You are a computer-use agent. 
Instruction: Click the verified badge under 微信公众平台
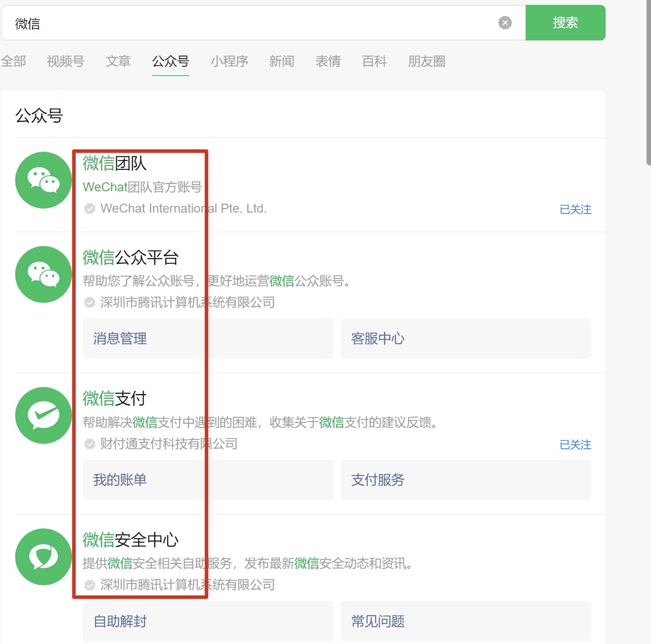[90, 303]
